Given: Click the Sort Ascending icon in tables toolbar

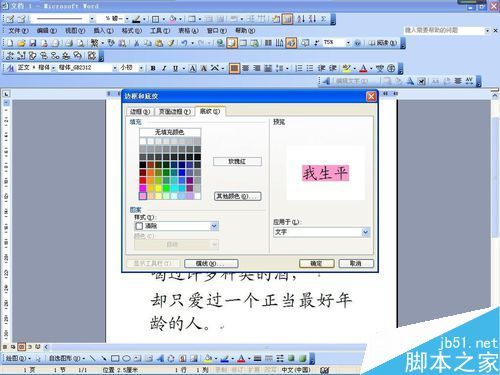Looking at the screenshot, I should pyautogui.click(x=301, y=19).
